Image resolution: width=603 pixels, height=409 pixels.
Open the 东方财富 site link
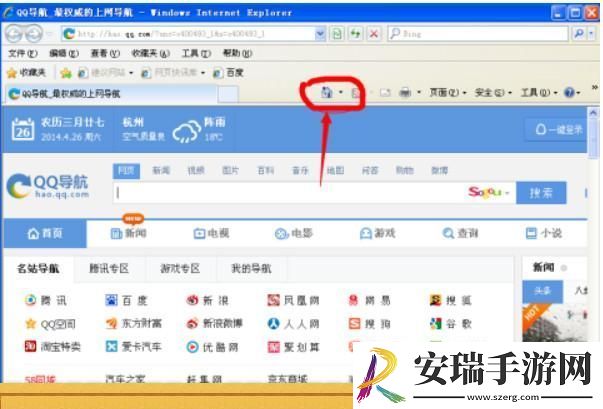134,324
